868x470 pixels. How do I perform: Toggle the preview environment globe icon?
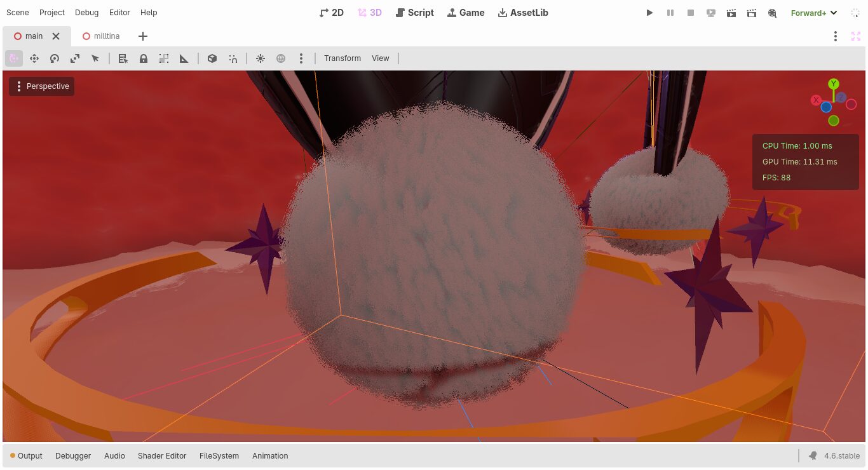coord(281,58)
